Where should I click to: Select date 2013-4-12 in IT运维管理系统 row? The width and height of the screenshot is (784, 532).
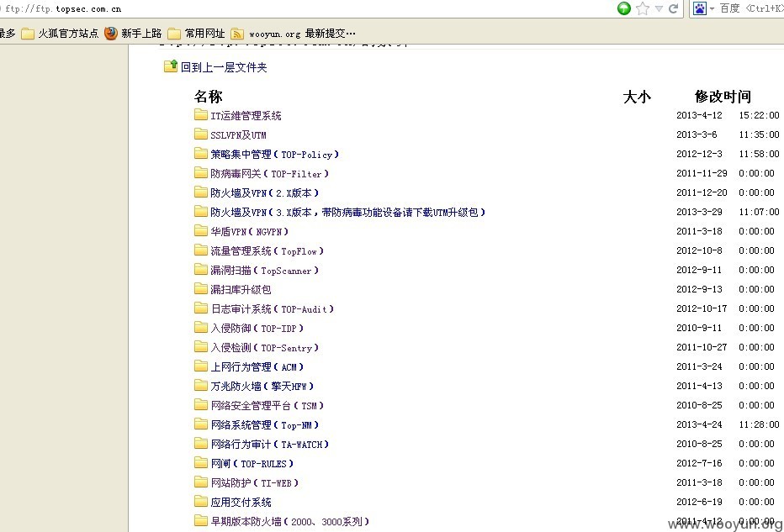(x=699, y=115)
